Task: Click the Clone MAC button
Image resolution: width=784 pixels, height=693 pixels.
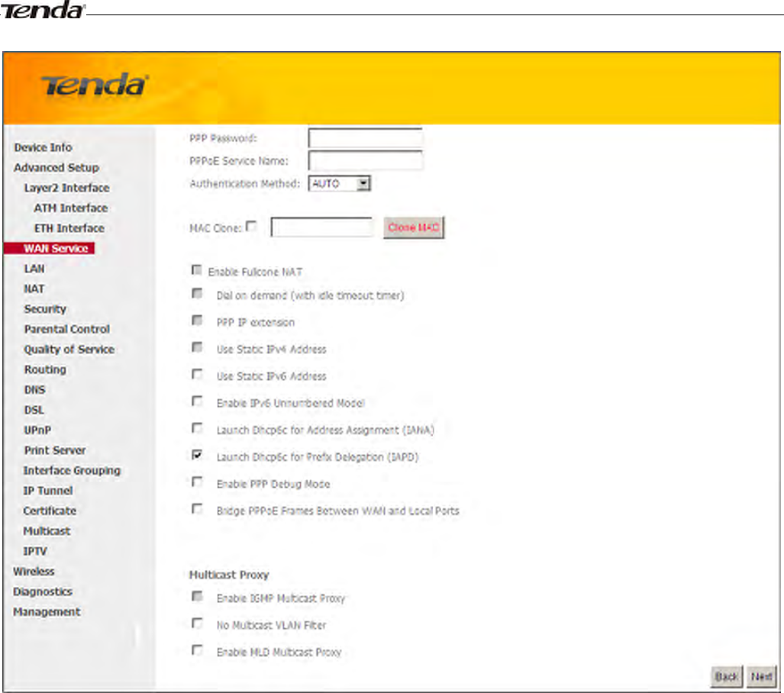Action: click(414, 227)
